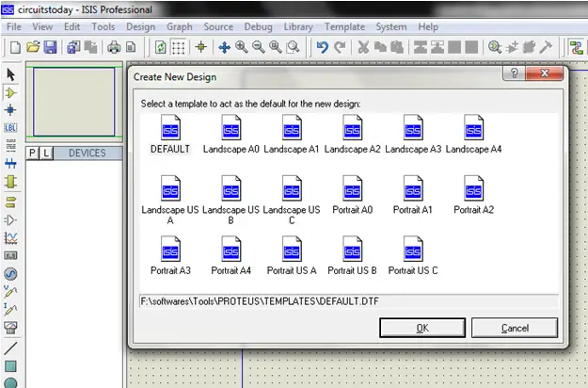The image size is (588, 388).
Task: Select the Wire Label LBL tool
Action: click(10, 127)
